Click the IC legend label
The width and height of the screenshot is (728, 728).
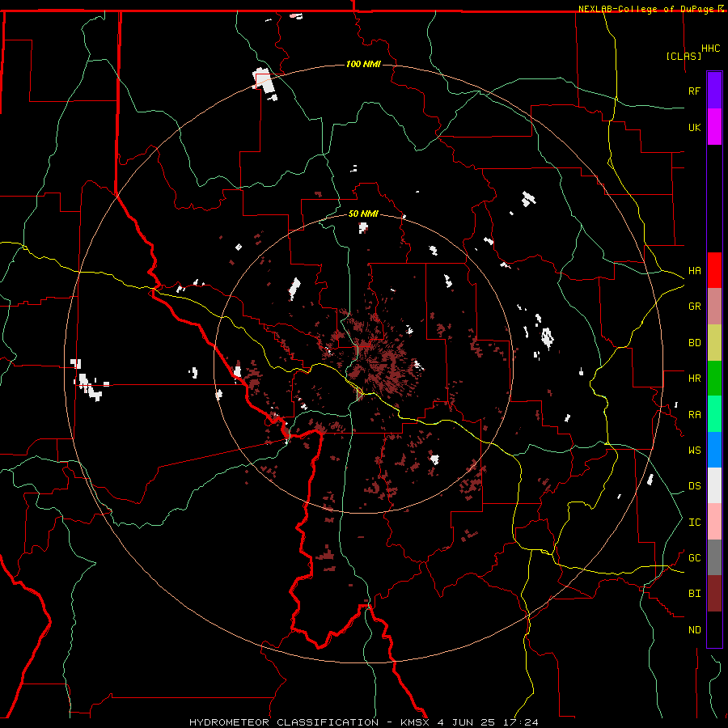pyautogui.click(x=694, y=523)
